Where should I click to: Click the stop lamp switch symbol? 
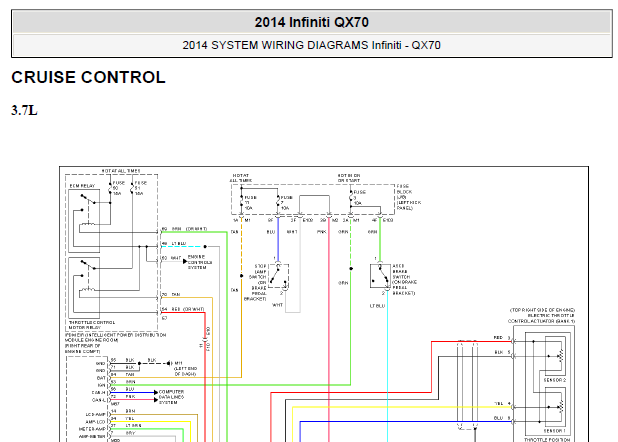click(x=279, y=276)
